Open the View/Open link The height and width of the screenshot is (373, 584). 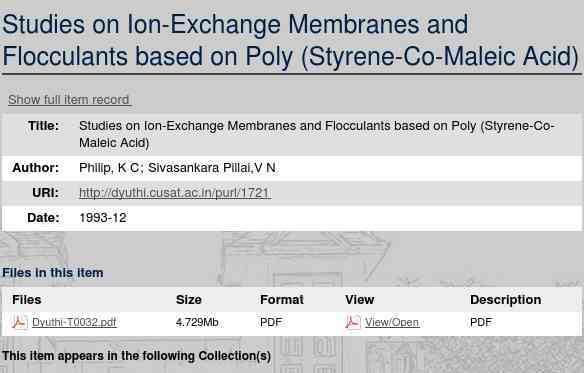click(x=392, y=322)
